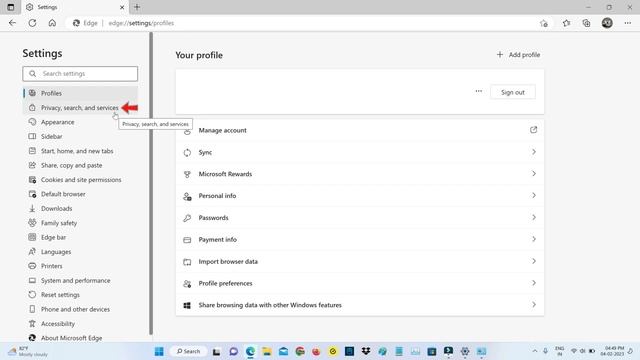Click the address bar showing edge://settings/profiles

coord(302,23)
